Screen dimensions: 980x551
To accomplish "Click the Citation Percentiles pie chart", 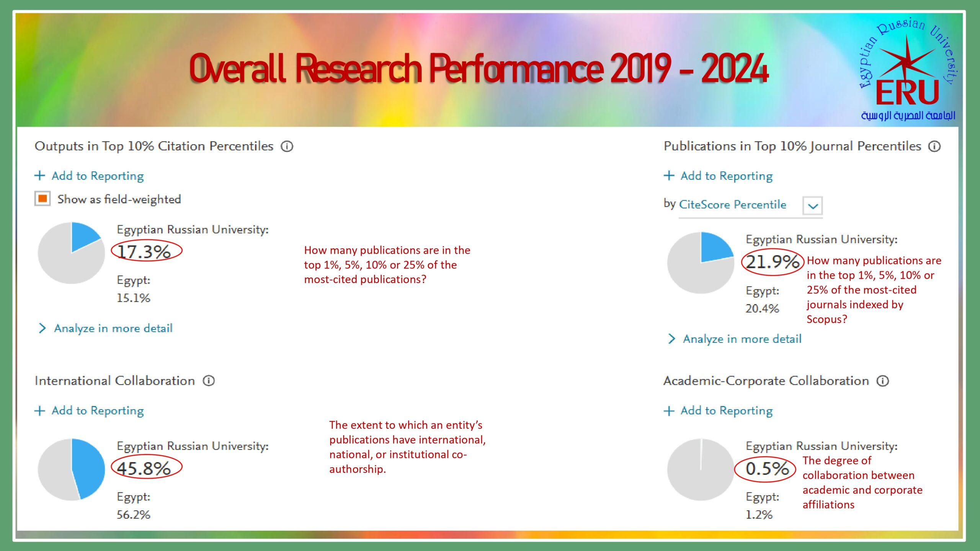I will 71,253.
